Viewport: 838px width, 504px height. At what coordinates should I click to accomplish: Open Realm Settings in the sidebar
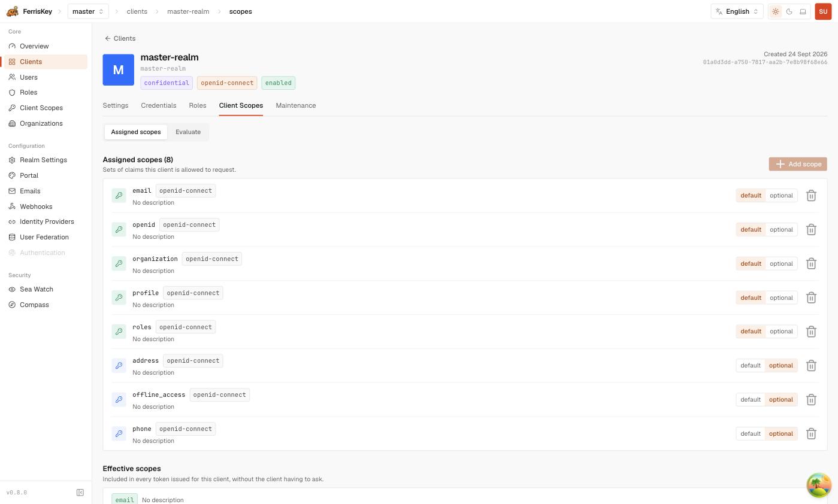46,160
